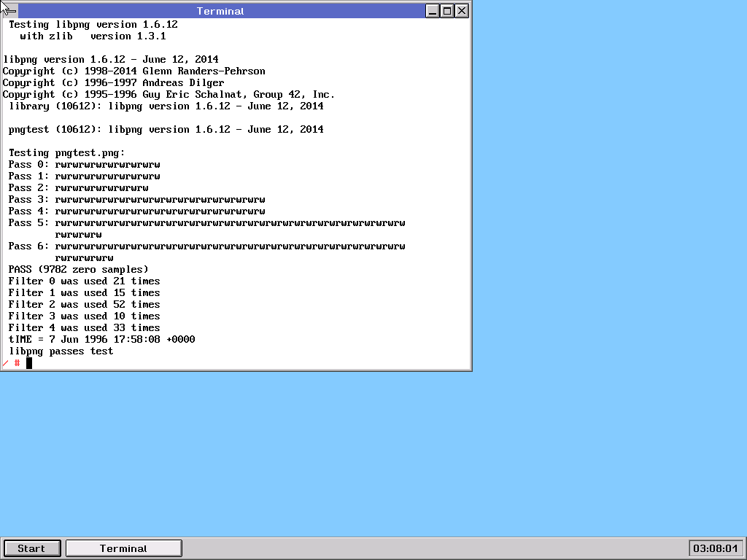The width and height of the screenshot is (747, 560).
Task: Click the 'tIME = 7 Jun 1996' line
Action: click(x=102, y=340)
